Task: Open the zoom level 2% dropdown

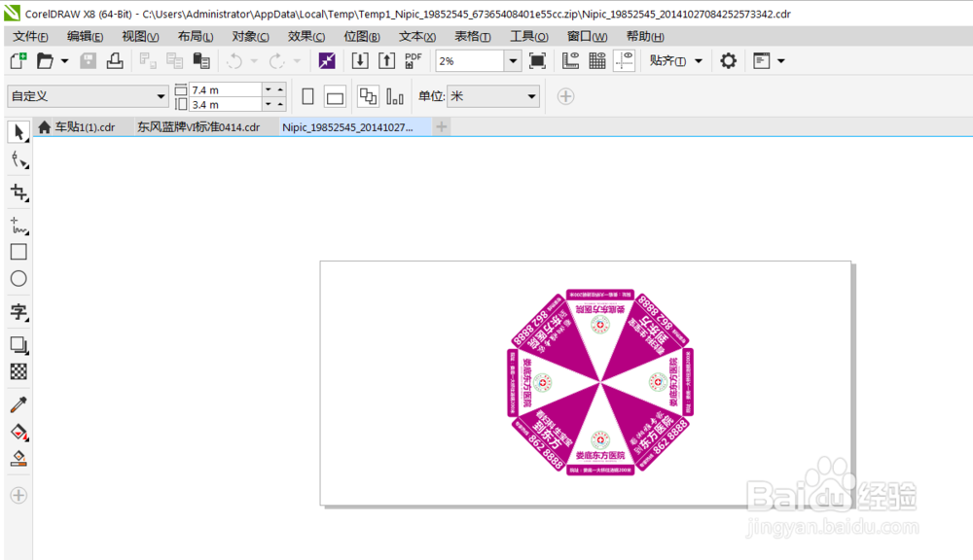Action: (x=513, y=61)
